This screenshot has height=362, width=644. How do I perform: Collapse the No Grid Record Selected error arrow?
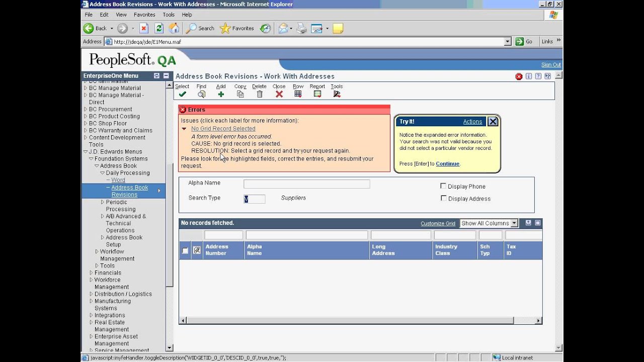point(184,129)
